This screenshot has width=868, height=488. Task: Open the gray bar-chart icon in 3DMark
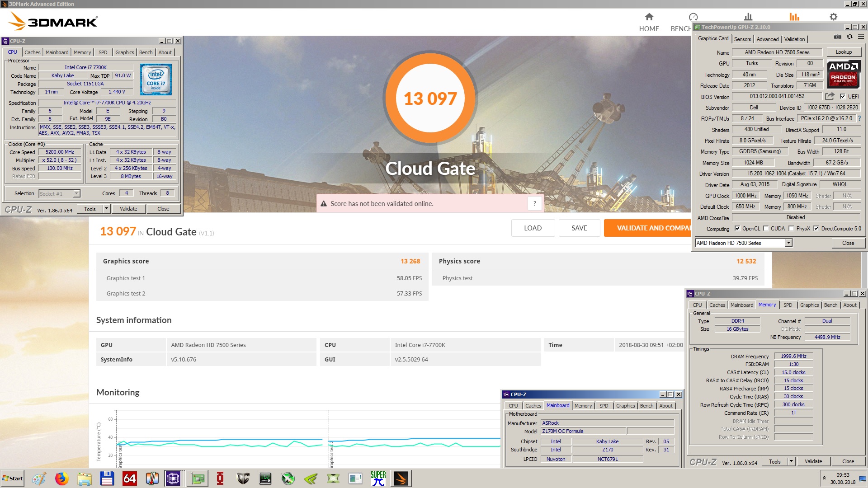point(748,17)
